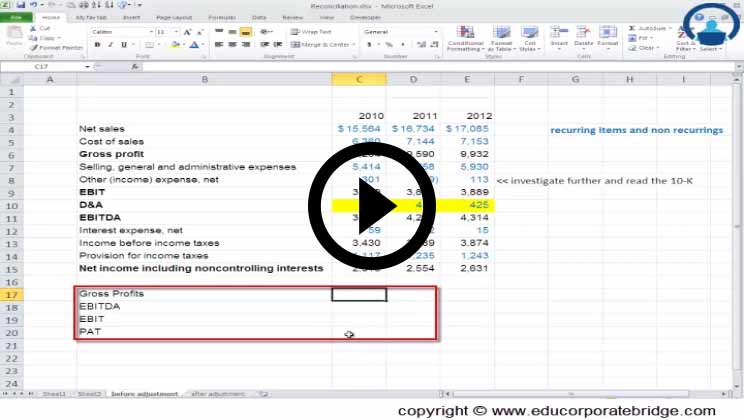The image size is (744, 420).
Task: Toggle Top Align in Alignment group
Action: click(x=219, y=32)
